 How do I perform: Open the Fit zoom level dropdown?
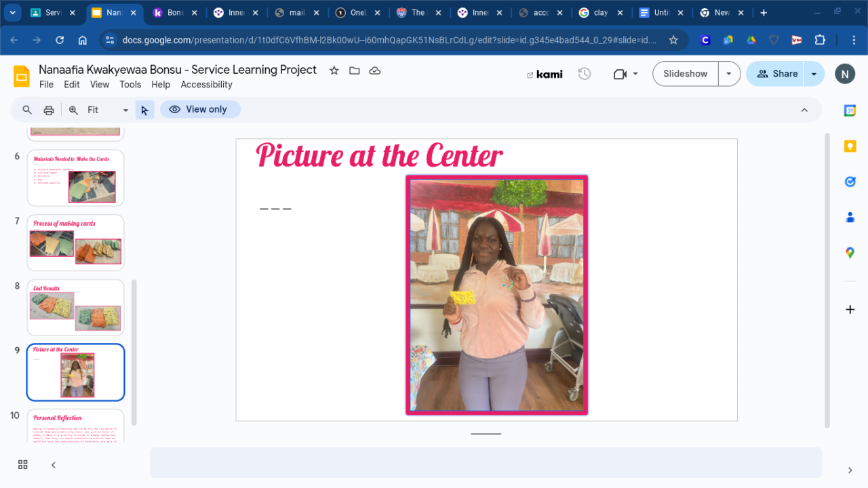tap(107, 110)
